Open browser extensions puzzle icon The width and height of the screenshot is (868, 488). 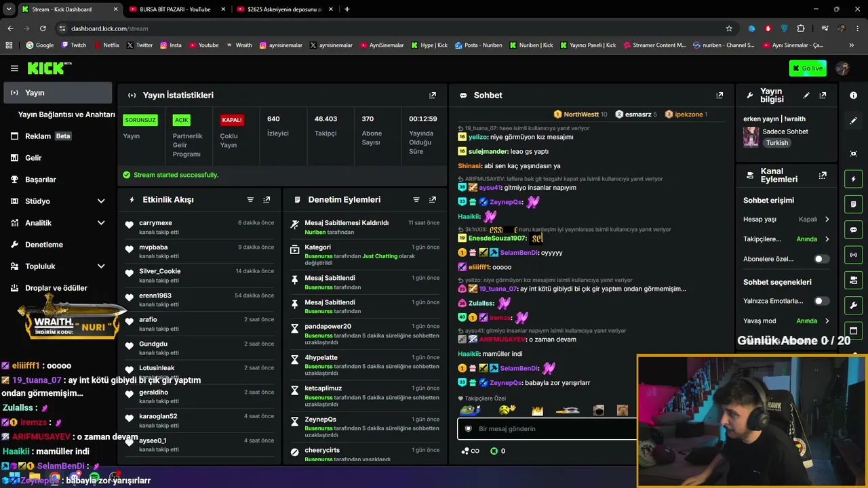(x=801, y=28)
